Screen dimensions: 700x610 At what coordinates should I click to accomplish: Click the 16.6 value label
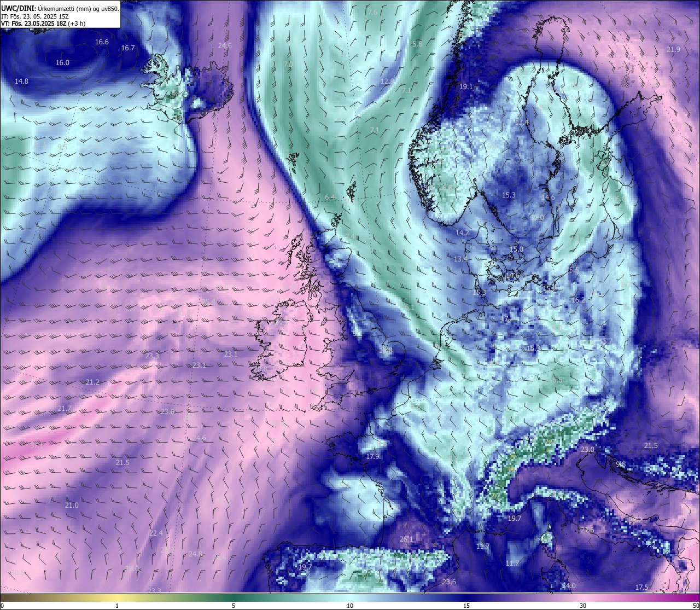tap(102, 42)
